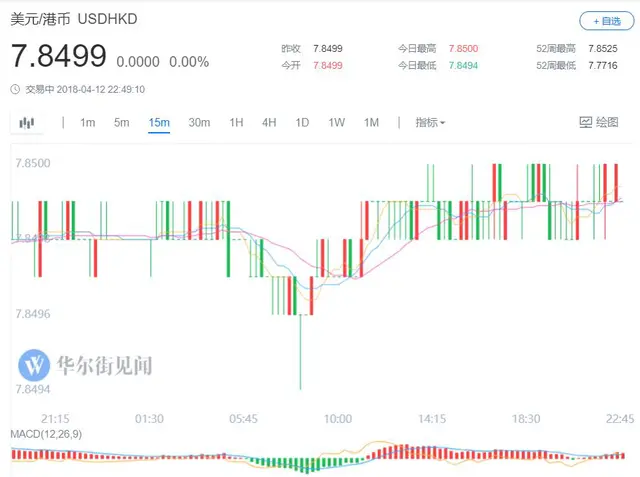Image resolution: width=640 pixels, height=477 pixels.
Task: Click the current price 7.8499
Action: click(59, 55)
